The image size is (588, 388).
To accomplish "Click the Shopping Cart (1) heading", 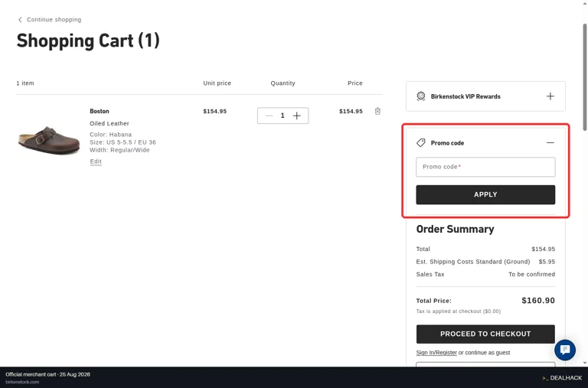I will tap(88, 41).
